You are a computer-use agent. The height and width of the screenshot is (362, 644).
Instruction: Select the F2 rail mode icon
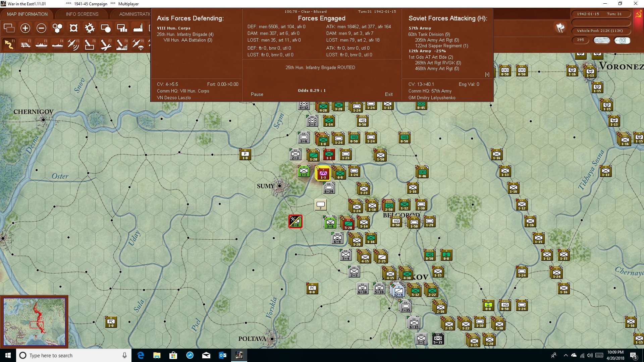click(25, 44)
